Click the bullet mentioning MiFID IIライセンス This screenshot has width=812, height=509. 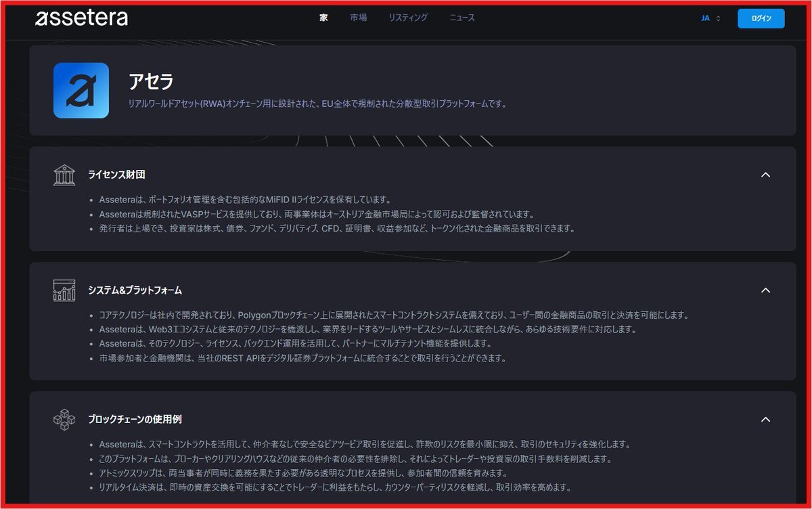pos(245,200)
